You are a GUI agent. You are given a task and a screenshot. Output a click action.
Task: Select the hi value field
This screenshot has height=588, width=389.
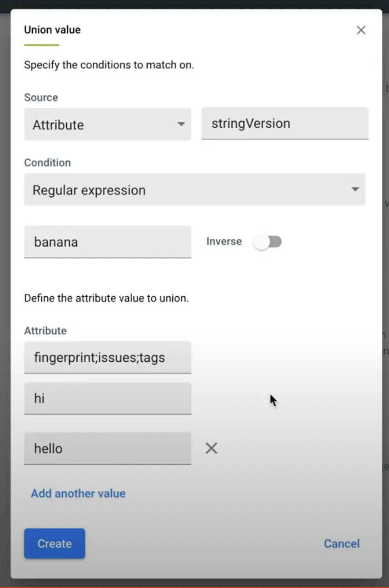[x=107, y=399]
